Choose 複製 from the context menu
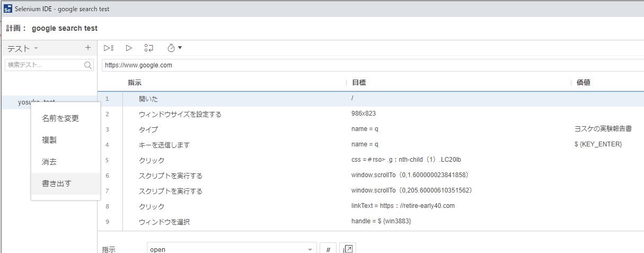This screenshot has height=253, width=644. click(50, 140)
